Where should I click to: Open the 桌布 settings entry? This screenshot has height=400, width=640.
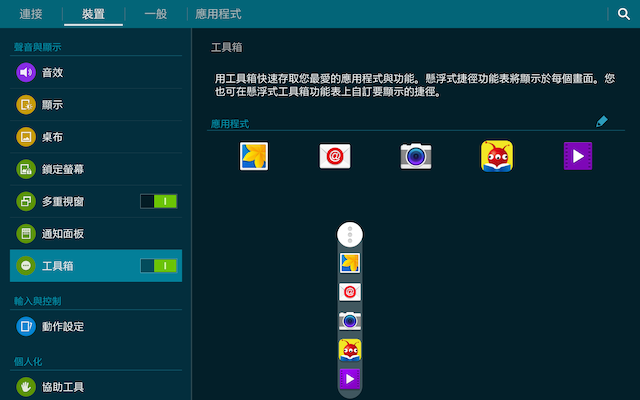pos(96,137)
